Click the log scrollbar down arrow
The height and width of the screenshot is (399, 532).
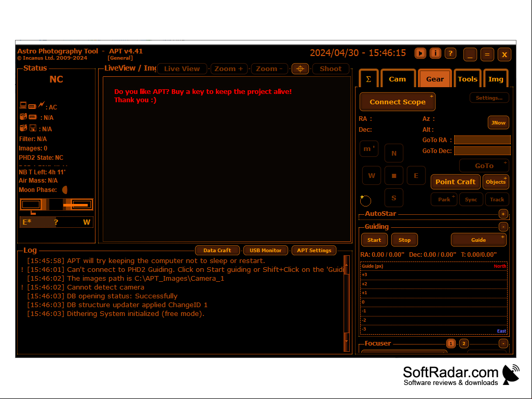click(x=346, y=341)
